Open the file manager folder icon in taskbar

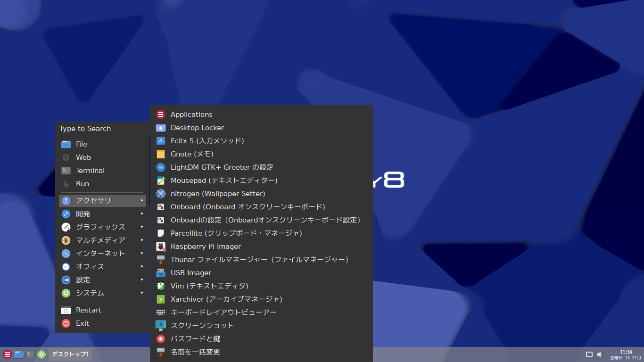(19, 354)
